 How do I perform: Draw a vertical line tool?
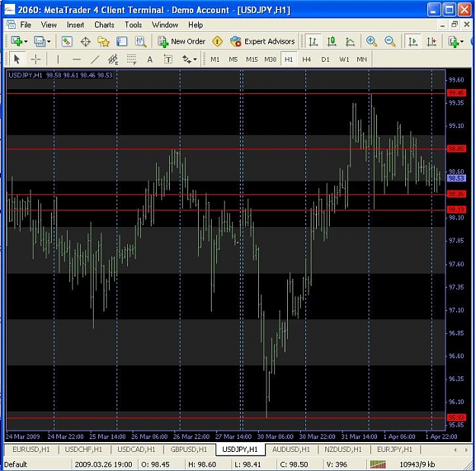click(x=58, y=59)
